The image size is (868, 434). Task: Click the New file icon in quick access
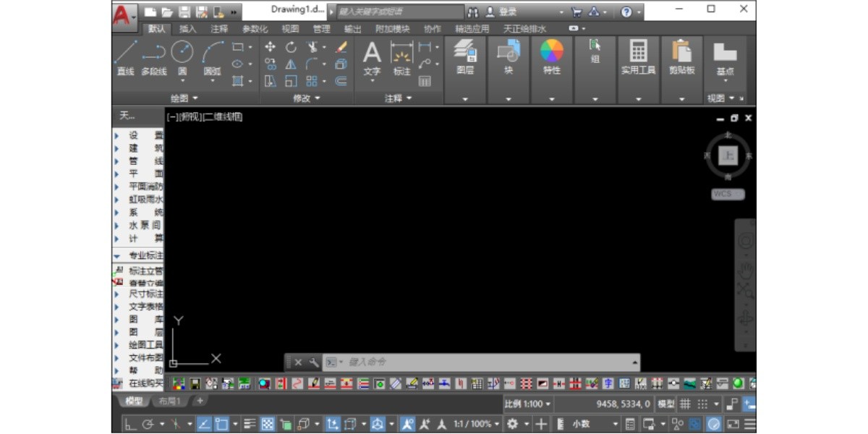(x=150, y=12)
